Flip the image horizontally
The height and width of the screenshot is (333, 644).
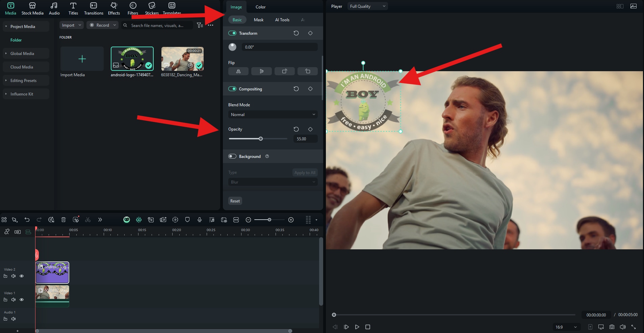(x=238, y=71)
